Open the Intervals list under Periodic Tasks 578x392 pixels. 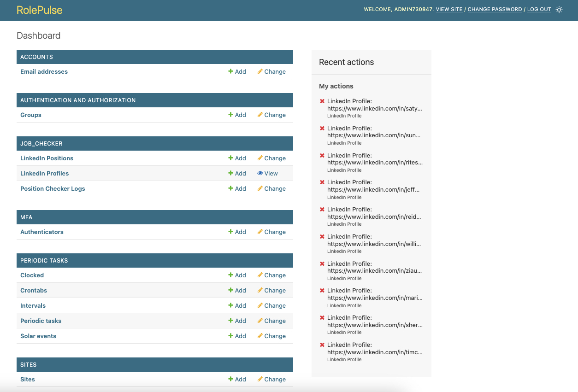click(x=33, y=305)
